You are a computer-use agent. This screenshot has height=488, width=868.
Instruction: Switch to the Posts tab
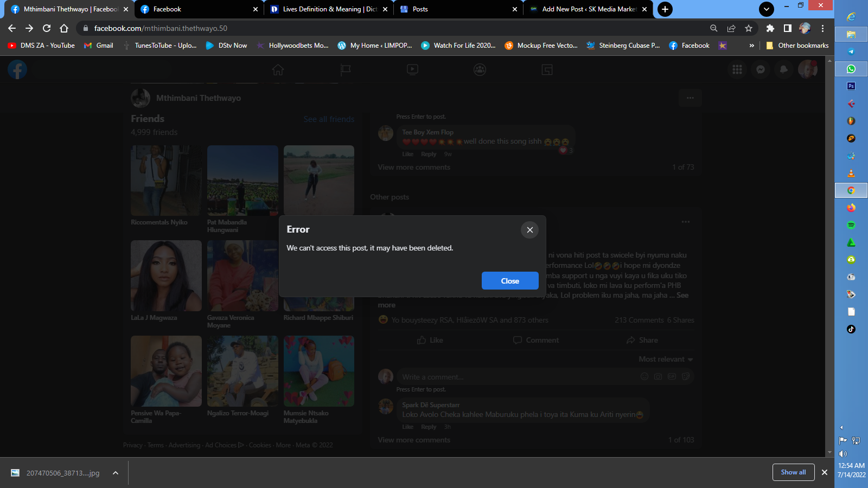point(458,9)
